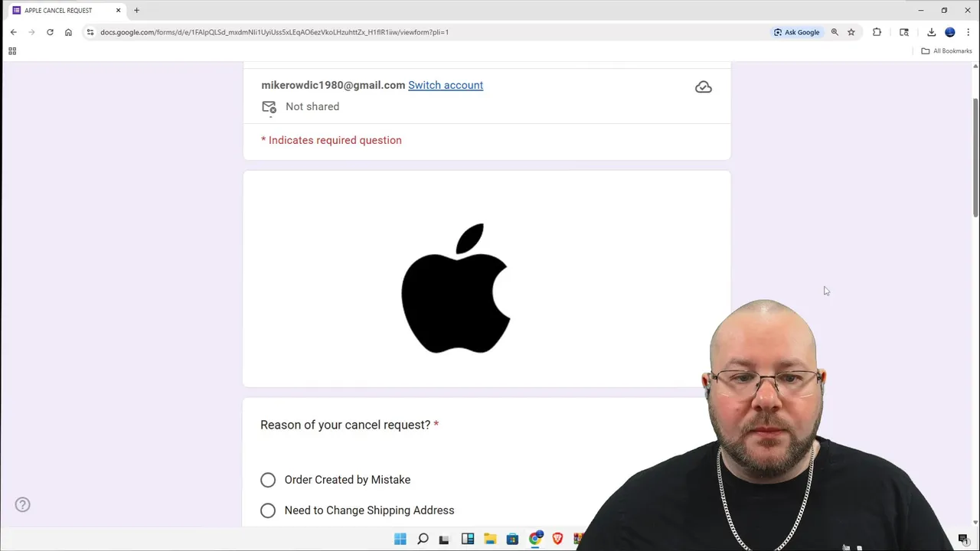Click the Reason of your cancel request question

pos(349,425)
